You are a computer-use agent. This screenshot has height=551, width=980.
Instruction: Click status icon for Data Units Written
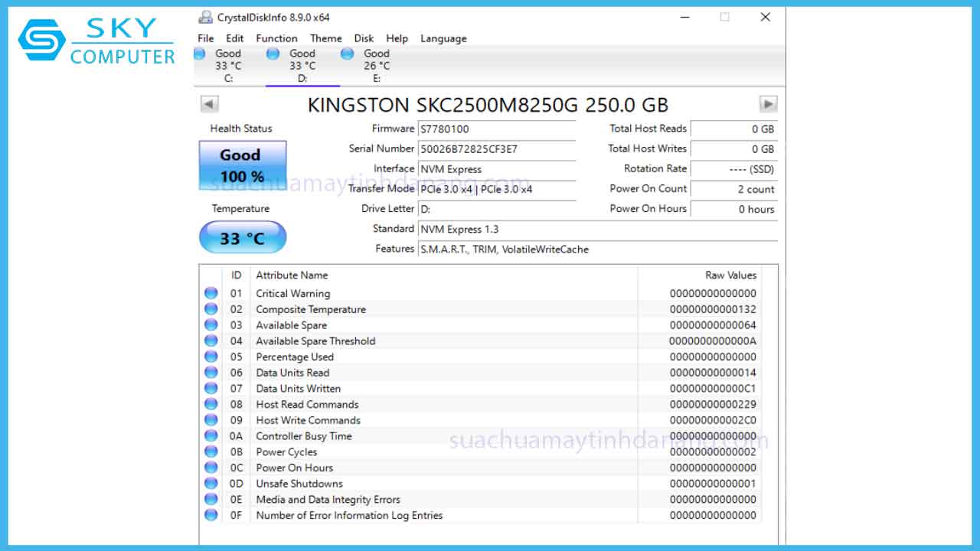click(211, 388)
